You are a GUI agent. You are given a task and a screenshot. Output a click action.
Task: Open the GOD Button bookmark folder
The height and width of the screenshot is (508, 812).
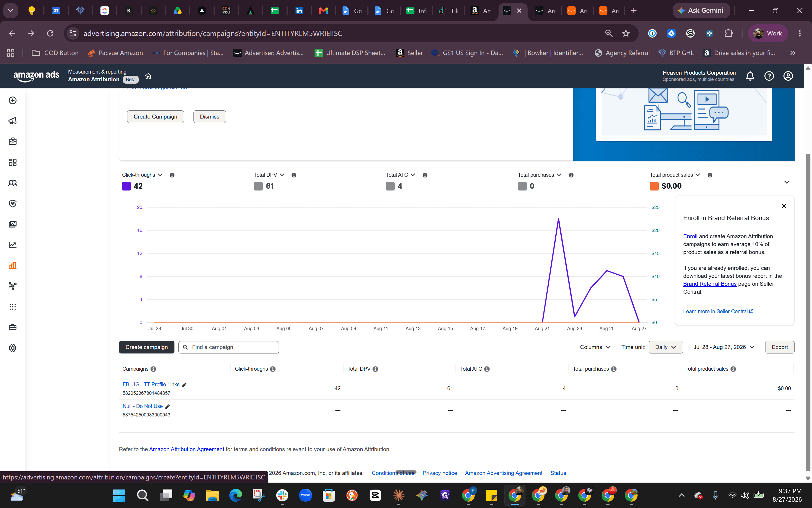(x=55, y=53)
